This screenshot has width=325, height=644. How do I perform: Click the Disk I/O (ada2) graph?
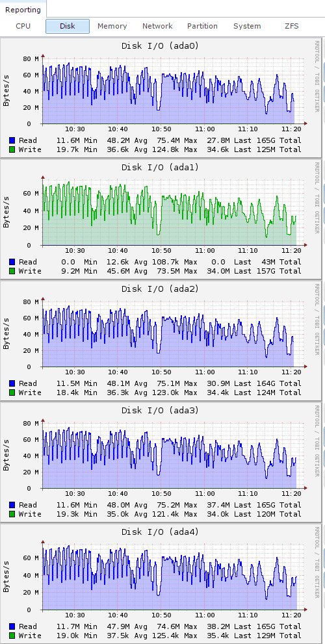[161, 341]
